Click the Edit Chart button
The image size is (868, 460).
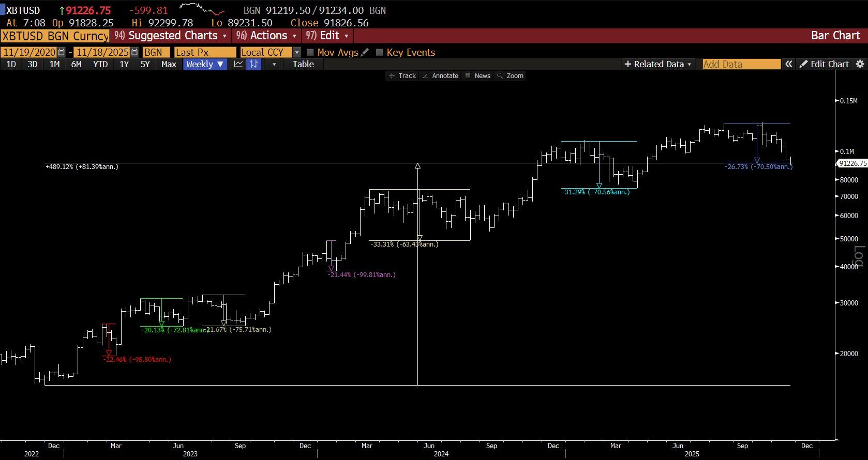pyautogui.click(x=824, y=64)
